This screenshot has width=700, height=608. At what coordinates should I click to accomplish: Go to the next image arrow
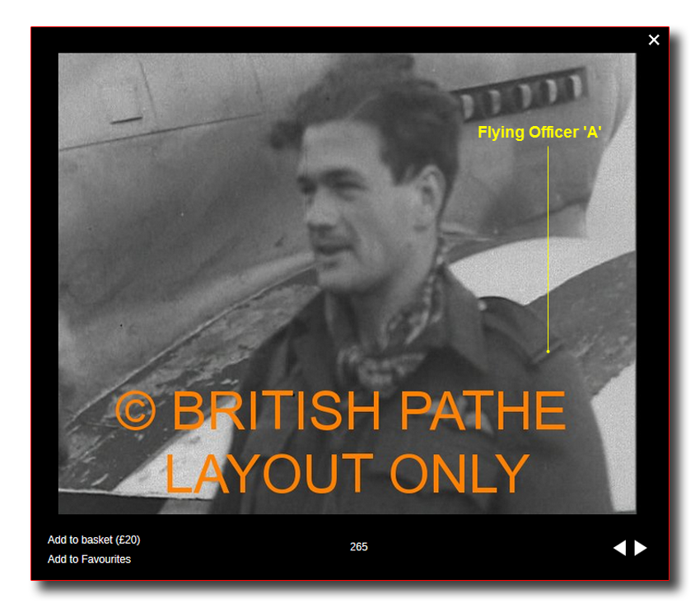coord(641,548)
